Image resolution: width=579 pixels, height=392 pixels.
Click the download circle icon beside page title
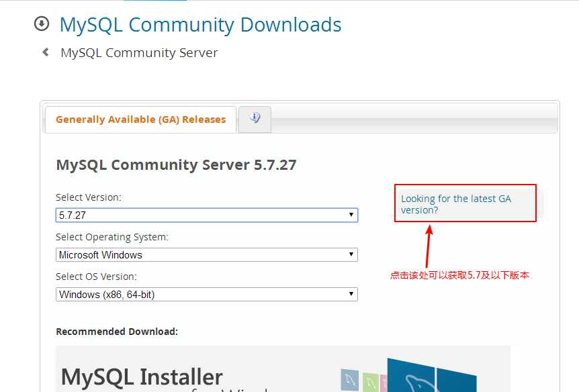click(x=42, y=24)
